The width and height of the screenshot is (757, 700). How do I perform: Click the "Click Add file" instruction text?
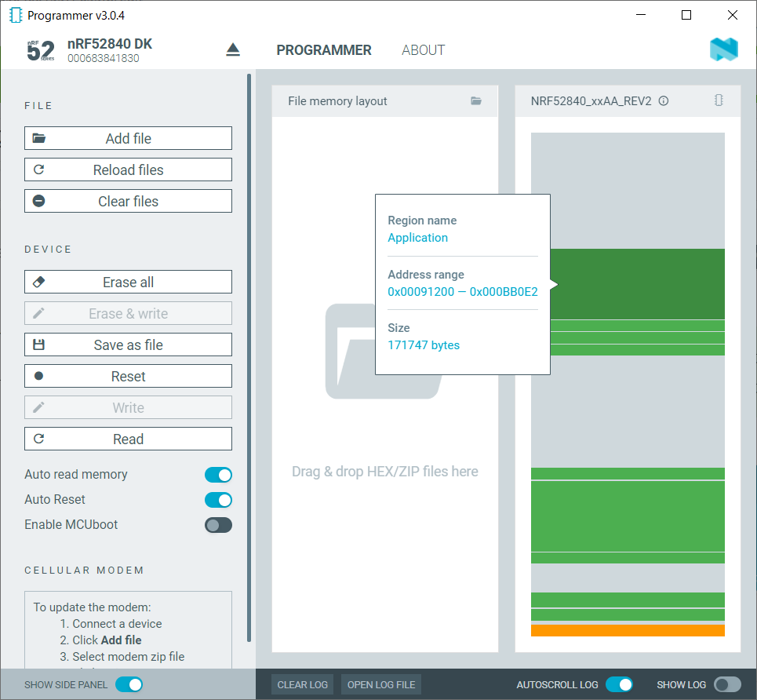pyautogui.click(x=107, y=640)
